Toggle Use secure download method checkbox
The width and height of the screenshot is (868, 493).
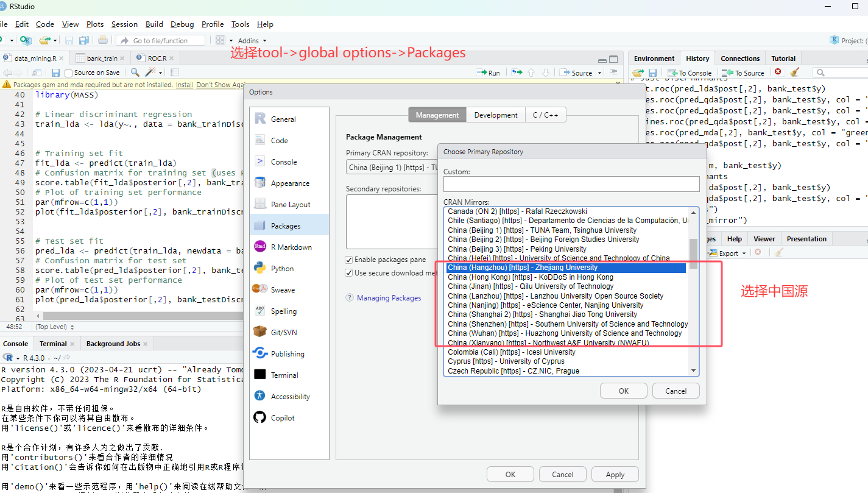(350, 273)
